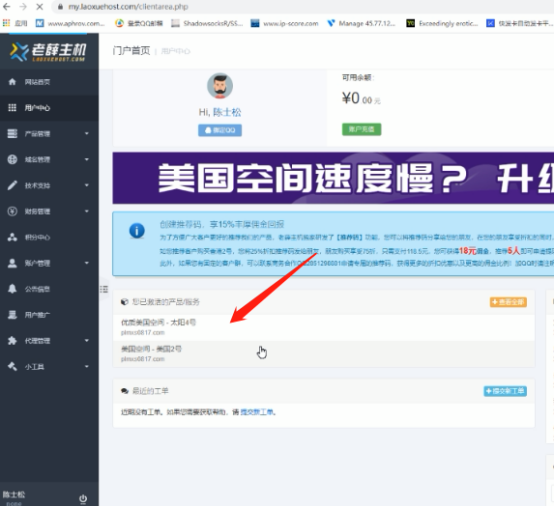The width and height of the screenshot is (554, 507).
Task: Click the sidebar collapse handle icon
Action: coord(104,289)
